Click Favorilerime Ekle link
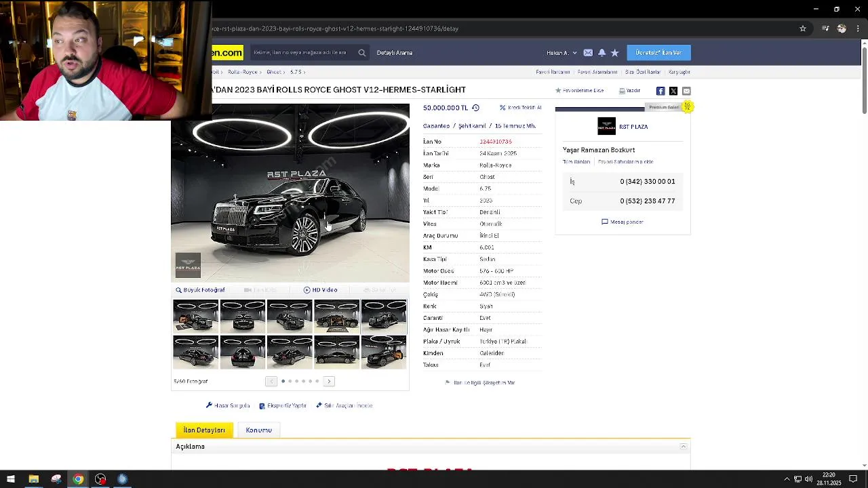The width and height of the screenshot is (868, 488). (x=579, y=91)
